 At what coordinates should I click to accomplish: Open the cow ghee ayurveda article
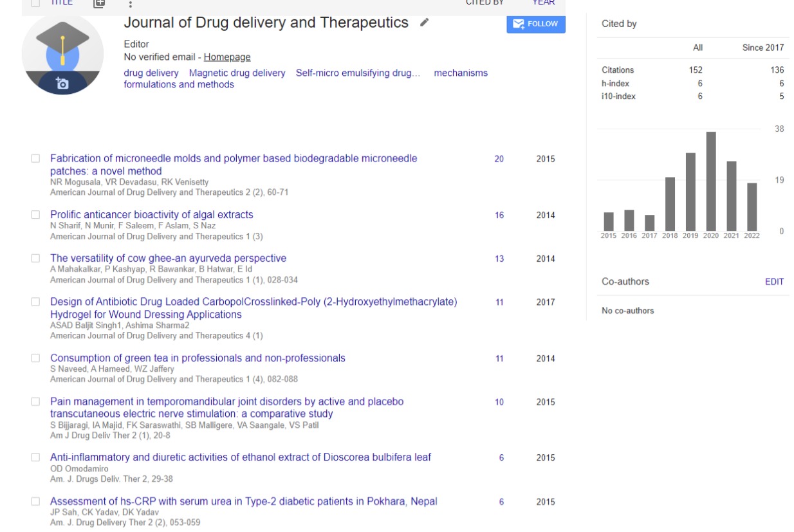coord(168,259)
